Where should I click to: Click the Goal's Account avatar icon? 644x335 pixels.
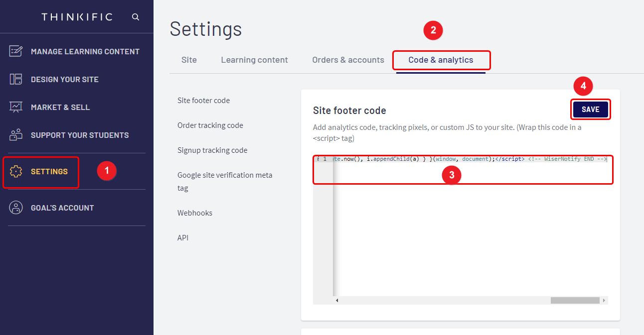tap(16, 208)
